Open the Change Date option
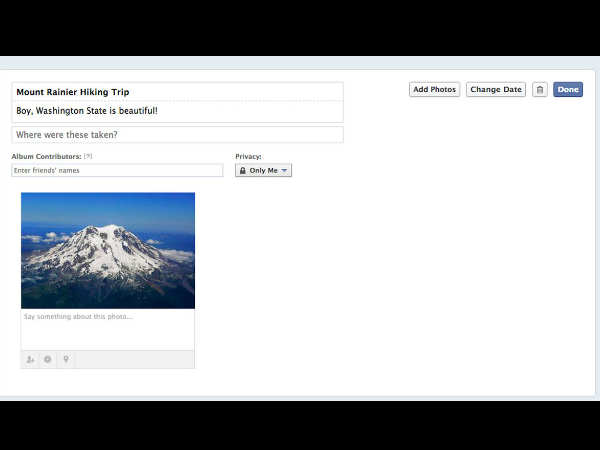This screenshot has height=450, width=600. coord(496,90)
